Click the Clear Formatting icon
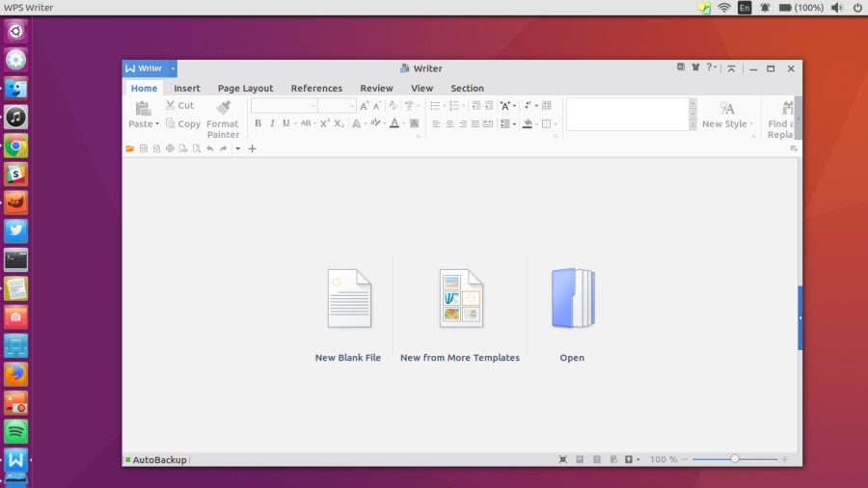The image size is (868, 488). [393, 105]
